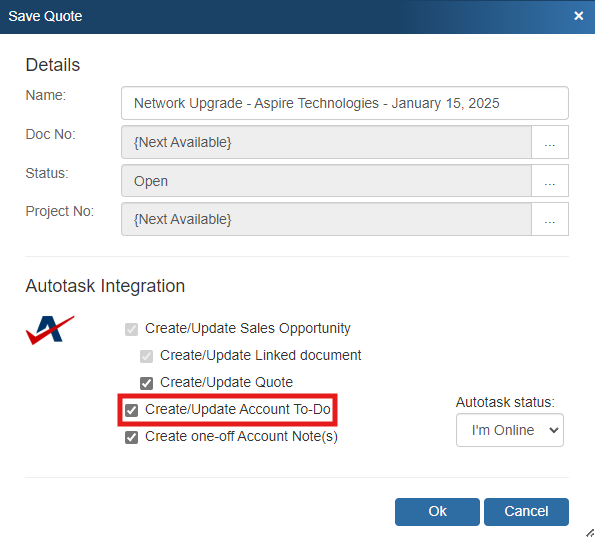595x537 pixels.
Task: Grab the dialog resize grip corner
Action: (589, 532)
